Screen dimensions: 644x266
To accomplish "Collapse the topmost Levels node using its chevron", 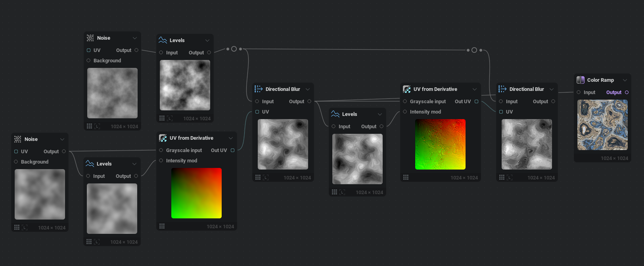I will click(207, 40).
